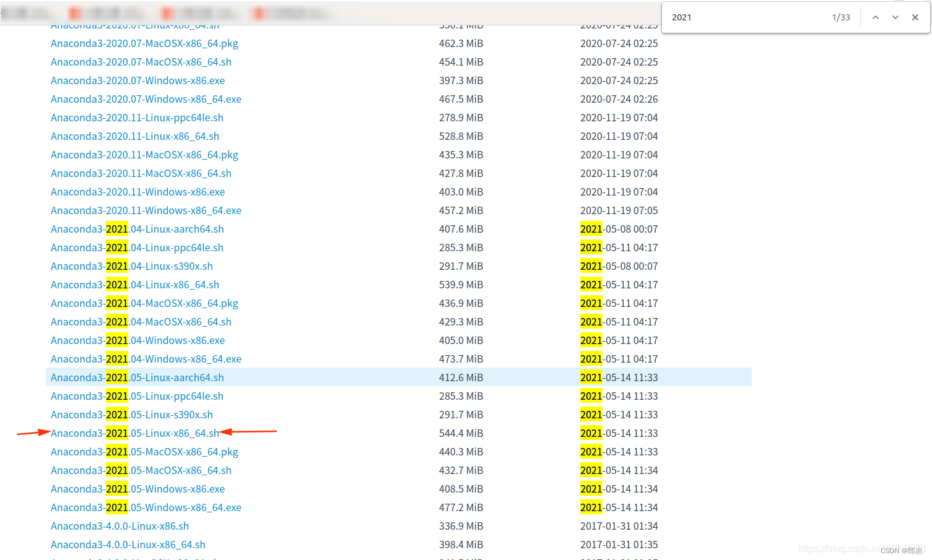Click the 2020-07-24 02:26 date
This screenshot has height=560, width=932.
coord(619,99)
